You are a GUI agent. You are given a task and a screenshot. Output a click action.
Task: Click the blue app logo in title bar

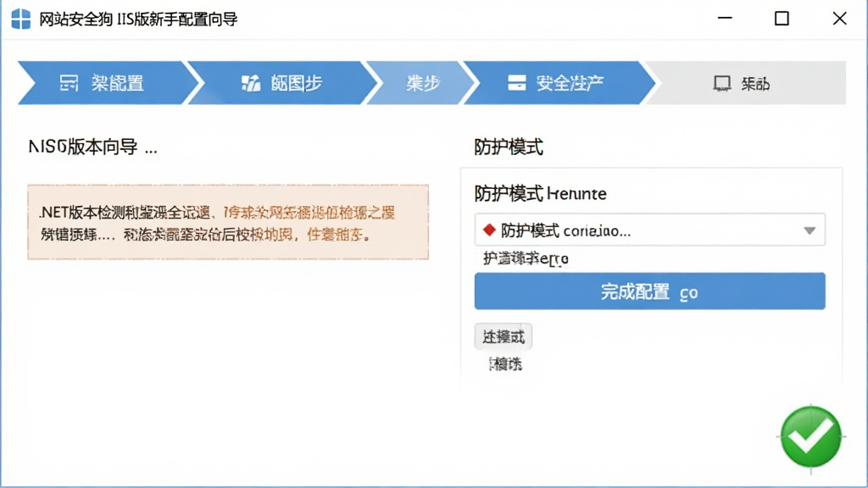(x=20, y=19)
